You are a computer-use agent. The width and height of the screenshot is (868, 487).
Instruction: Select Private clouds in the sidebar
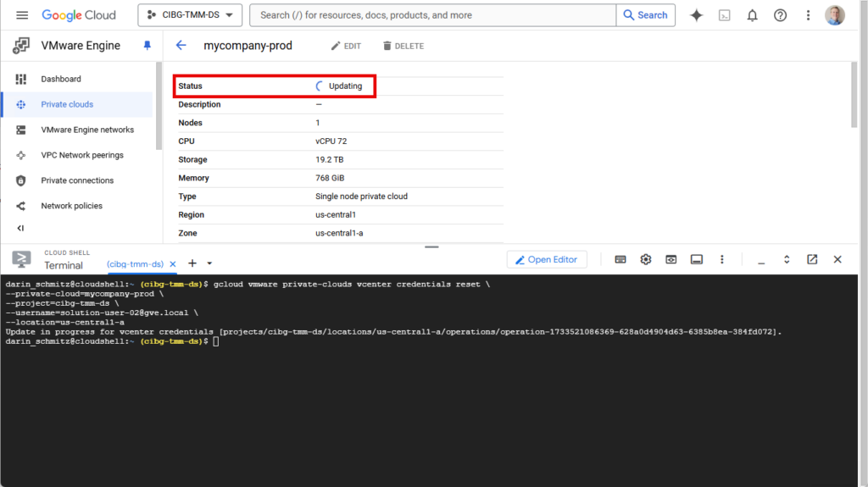[67, 104]
